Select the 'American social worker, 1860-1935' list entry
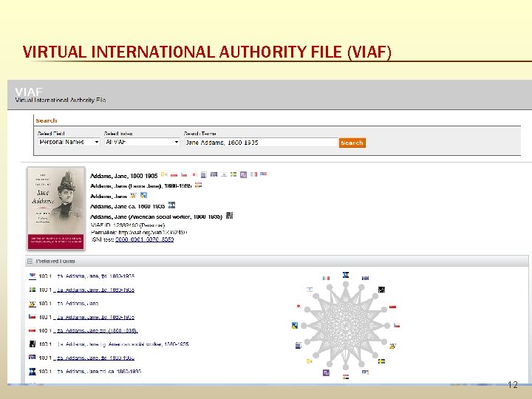The image size is (532, 399). [x=123, y=344]
